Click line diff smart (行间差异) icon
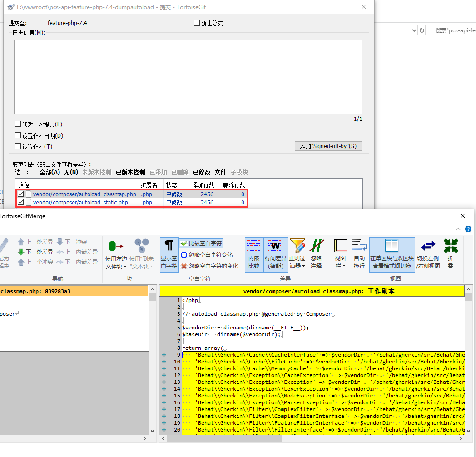 click(275, 254)
